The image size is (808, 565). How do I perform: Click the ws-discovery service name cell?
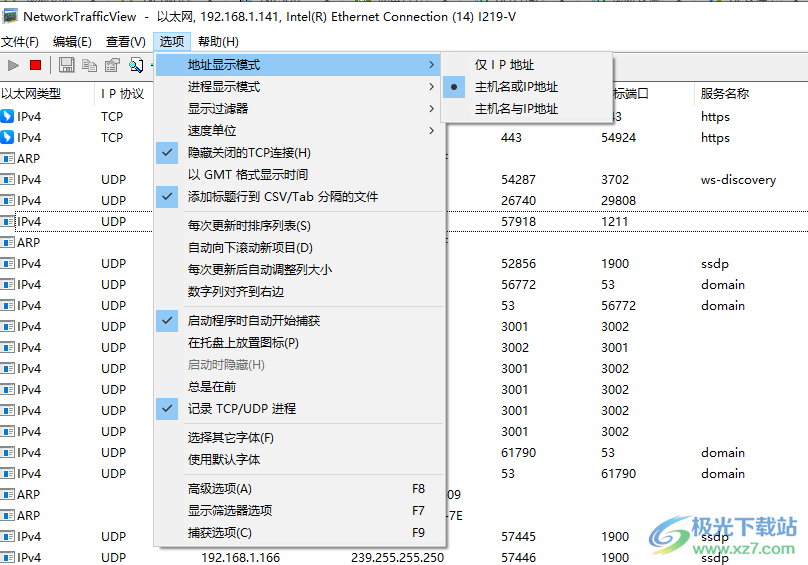pos(738,179)
